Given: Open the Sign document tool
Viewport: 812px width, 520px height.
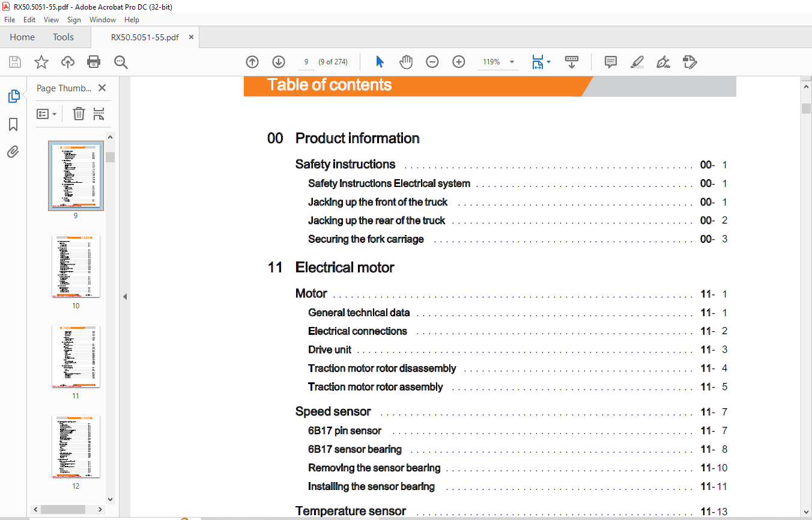Looking at the screenshot, I should (x=663, y=62).
